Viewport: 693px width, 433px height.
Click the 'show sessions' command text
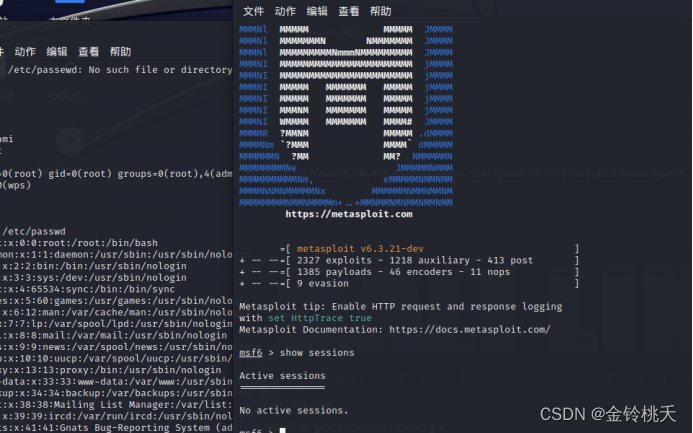(317, 353)
